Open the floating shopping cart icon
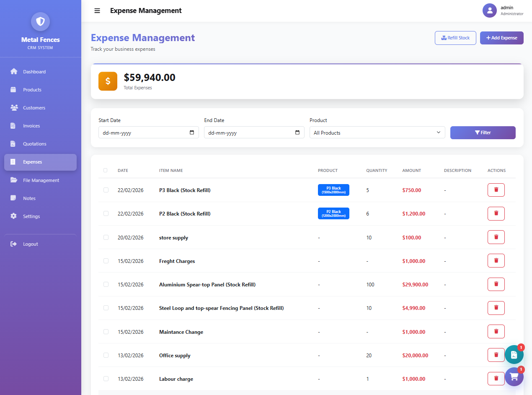The height and width of the screenshot is (395, 532). 514,377
